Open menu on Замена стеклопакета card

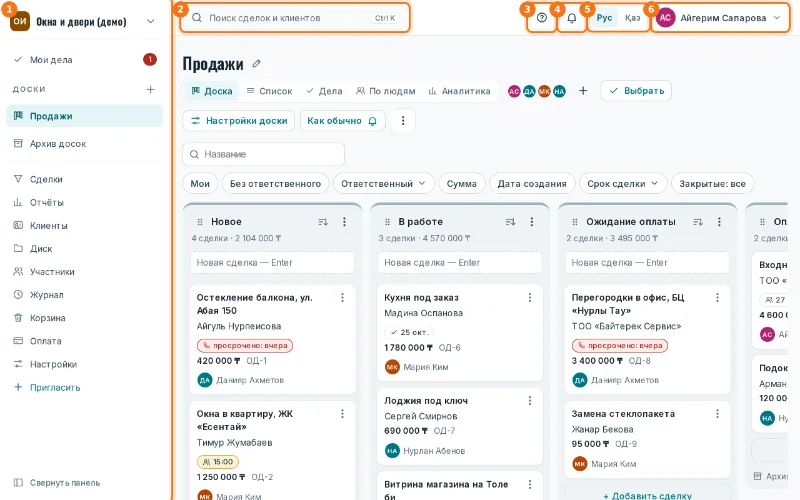[x=717, y=414]
